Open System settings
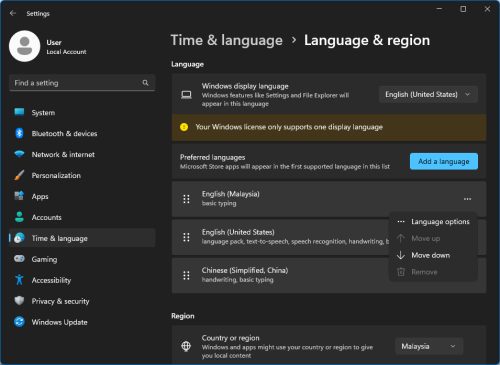The image size is (500, 365). pos(82,113)
